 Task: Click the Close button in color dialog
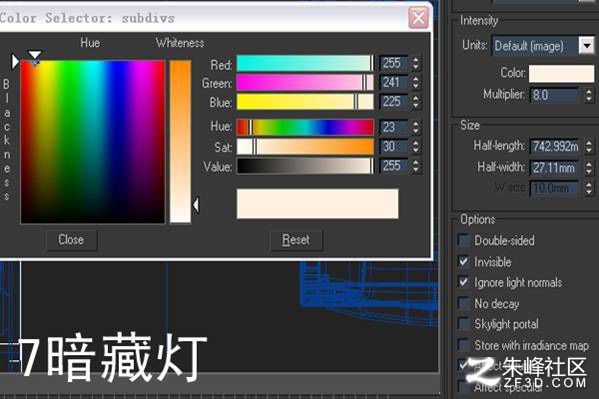click(71, 240)
